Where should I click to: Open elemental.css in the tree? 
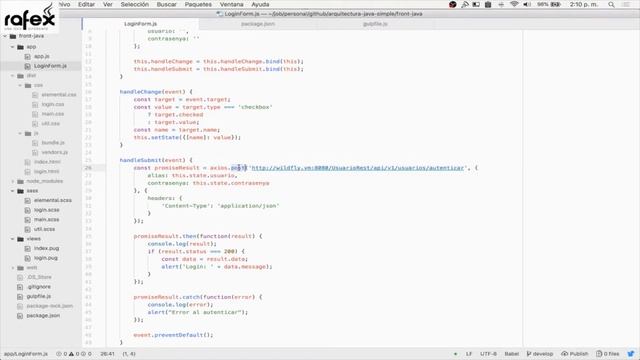(x=59, y=95)
